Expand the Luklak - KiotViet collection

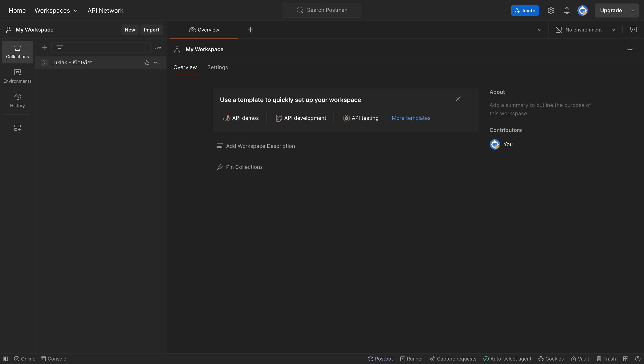(x=44, y=63)
